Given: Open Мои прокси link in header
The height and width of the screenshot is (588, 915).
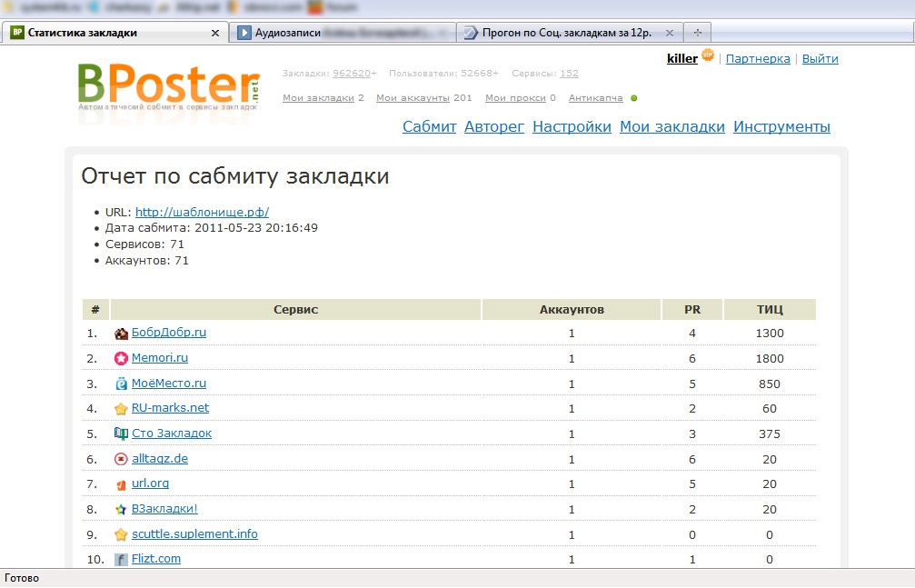Looking at the screenshot, I should [516, 97].
